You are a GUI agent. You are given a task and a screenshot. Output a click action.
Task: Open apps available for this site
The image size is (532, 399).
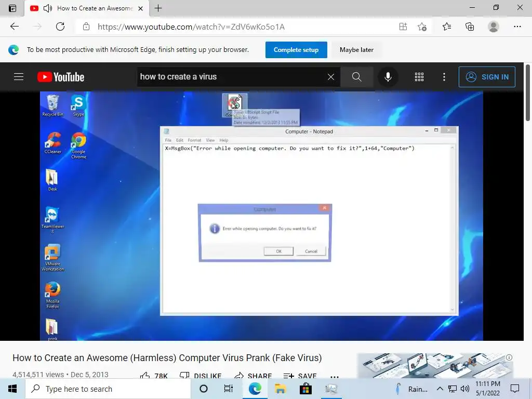pyautogui.click(x=403, y=26)
